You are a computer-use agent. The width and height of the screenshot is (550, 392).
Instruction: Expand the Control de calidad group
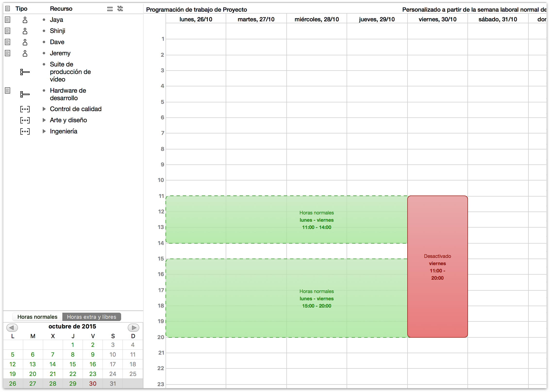(x=44, y=109)
